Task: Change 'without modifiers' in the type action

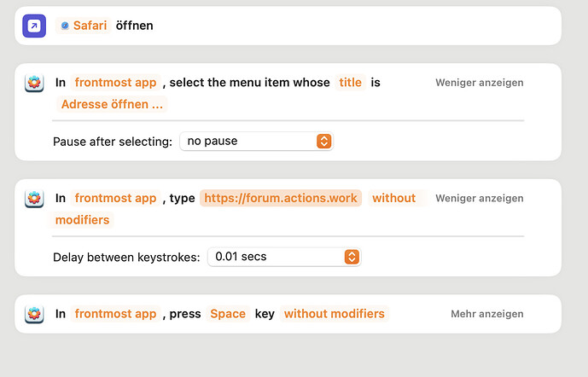Action: pyautogui.click(x=393, y=198)
